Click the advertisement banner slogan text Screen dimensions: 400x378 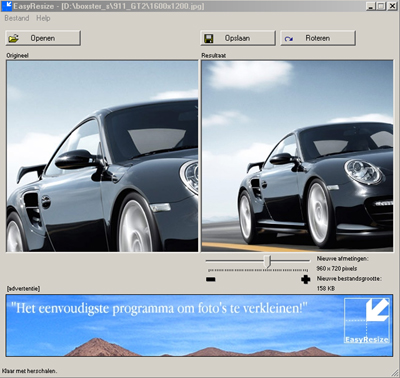point(159,308)
